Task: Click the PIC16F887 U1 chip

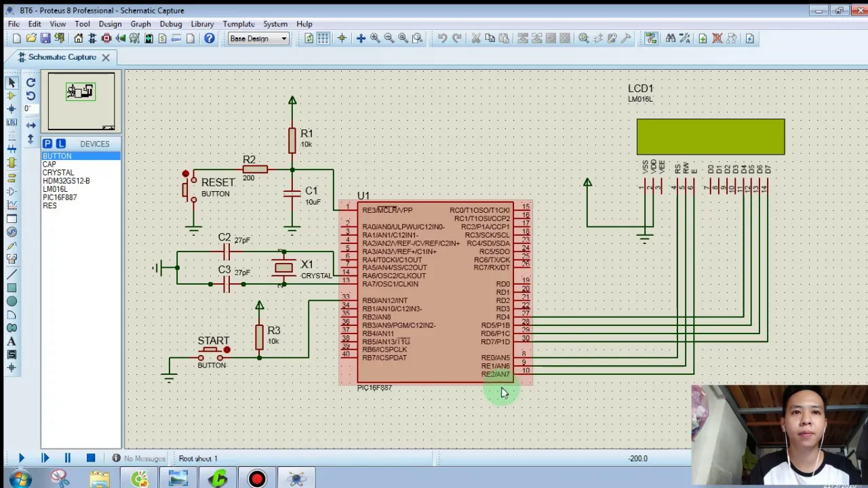Action: [x=435, y=293]
